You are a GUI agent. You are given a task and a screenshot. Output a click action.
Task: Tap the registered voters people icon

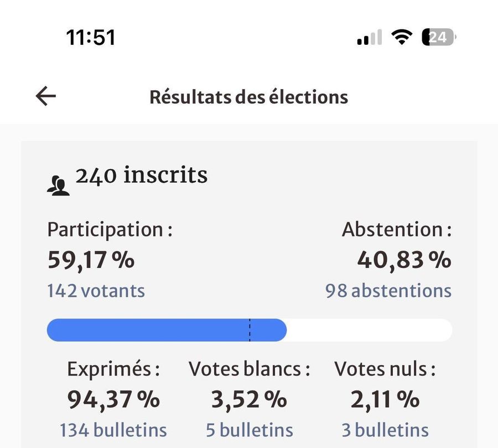tap(59, 187)
